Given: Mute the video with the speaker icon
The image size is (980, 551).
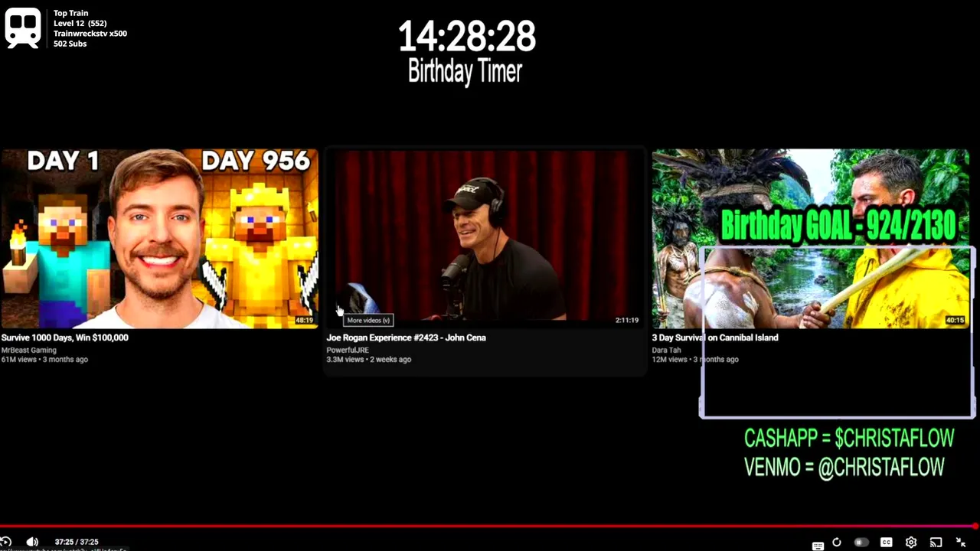Looking at the screenshot, I should pyautogui.click(x=32, y=542).
